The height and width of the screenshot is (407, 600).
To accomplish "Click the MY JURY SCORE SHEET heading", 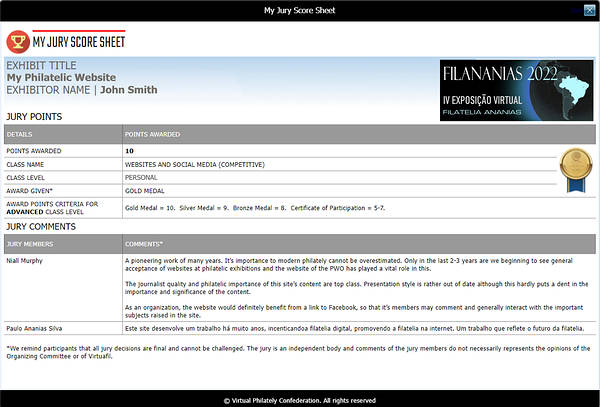I will click(79, 42).
